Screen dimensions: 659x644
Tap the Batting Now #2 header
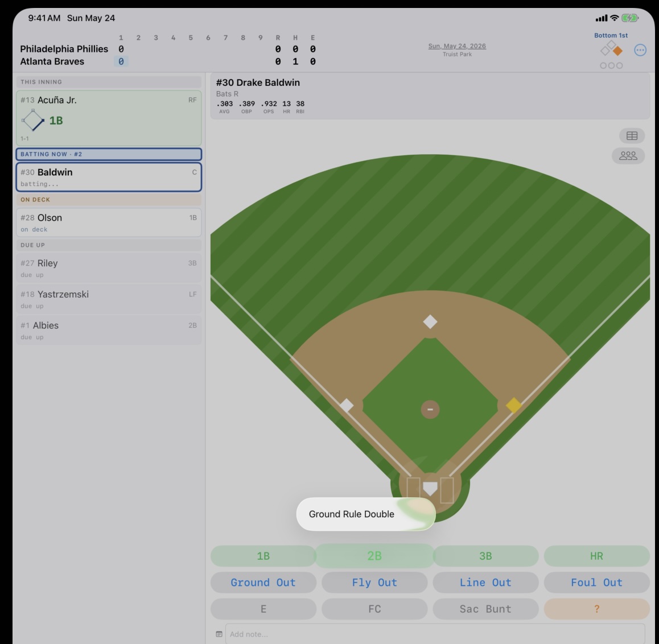pos(109,154)
